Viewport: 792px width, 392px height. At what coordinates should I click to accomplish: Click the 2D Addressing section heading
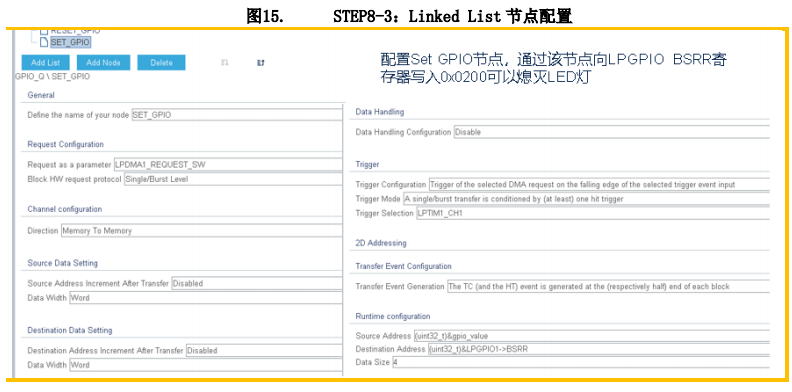pos(381,243)
